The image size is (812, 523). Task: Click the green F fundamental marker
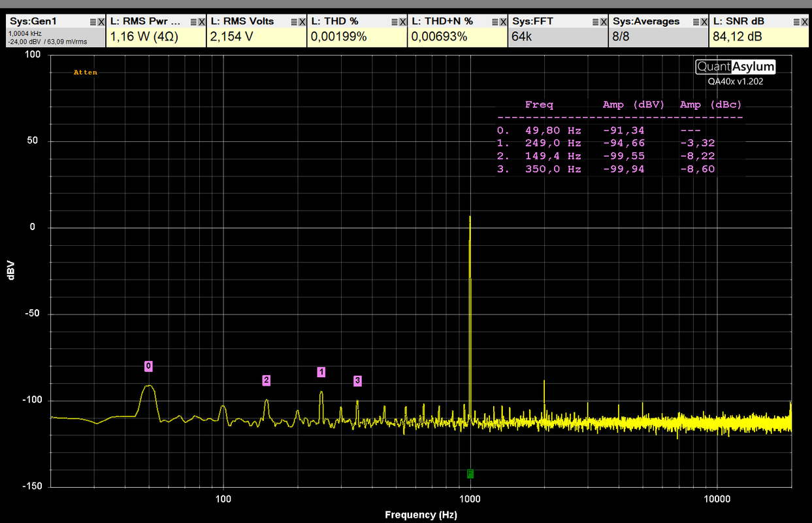(470, 473)
